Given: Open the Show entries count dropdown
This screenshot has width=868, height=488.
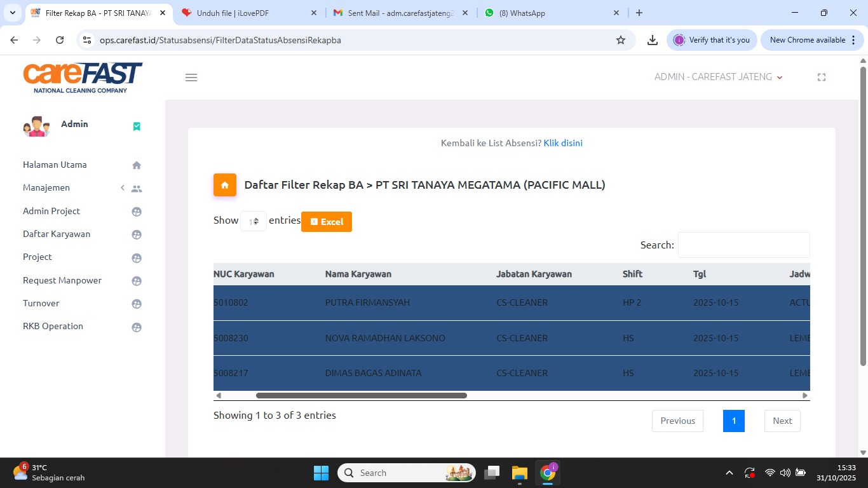Looking at the screenshot, I should click(x=254, y=221).
